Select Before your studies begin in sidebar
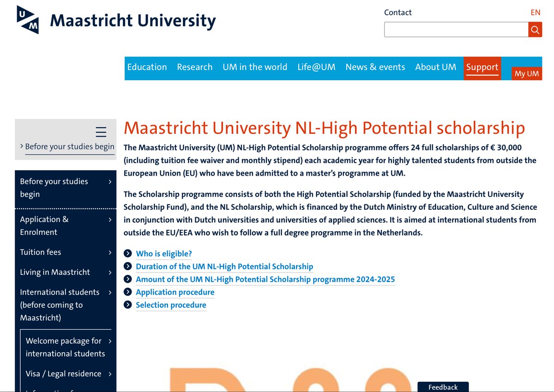 pos(54,188)
